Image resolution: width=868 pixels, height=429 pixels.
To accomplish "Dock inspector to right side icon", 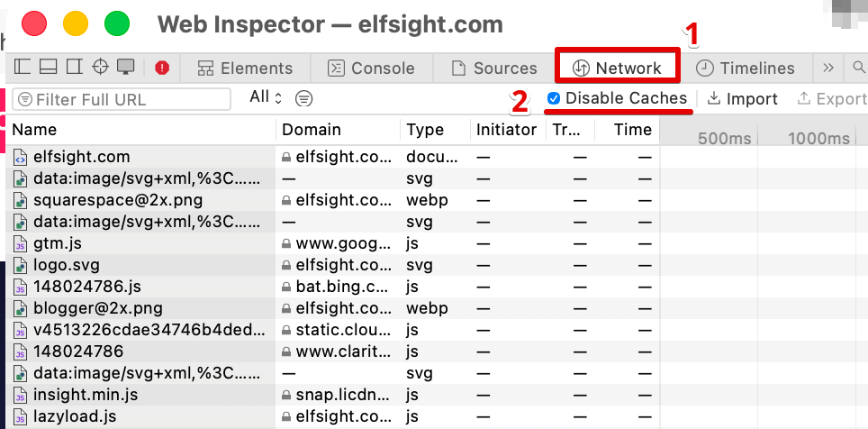I will (74, 67).
